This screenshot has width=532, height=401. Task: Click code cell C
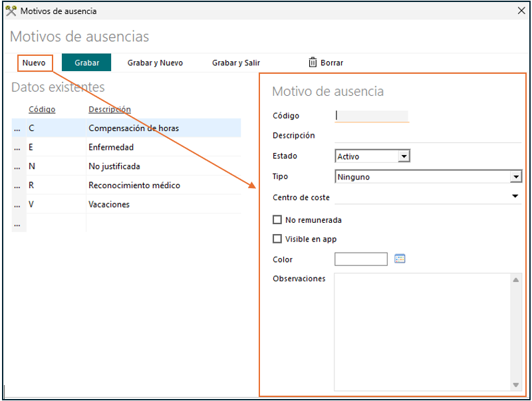coord(56,128)
